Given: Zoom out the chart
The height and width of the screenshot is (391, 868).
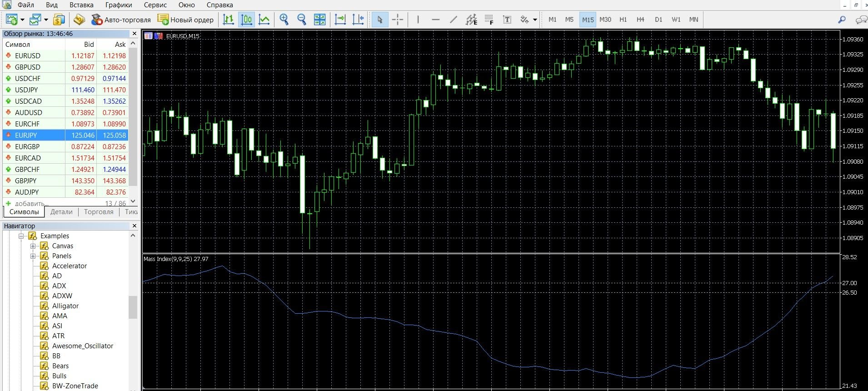Looking at the screenshot, I should tap(302, 20).
